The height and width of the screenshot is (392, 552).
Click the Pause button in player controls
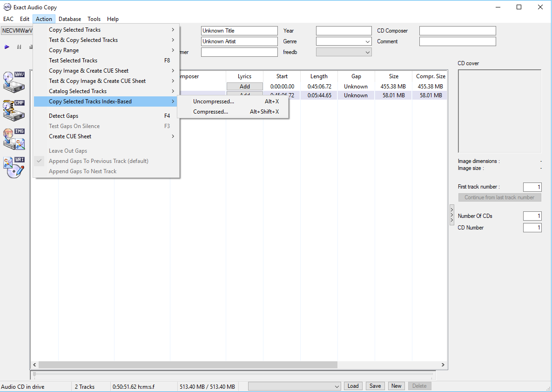click(x=19, y=47)
